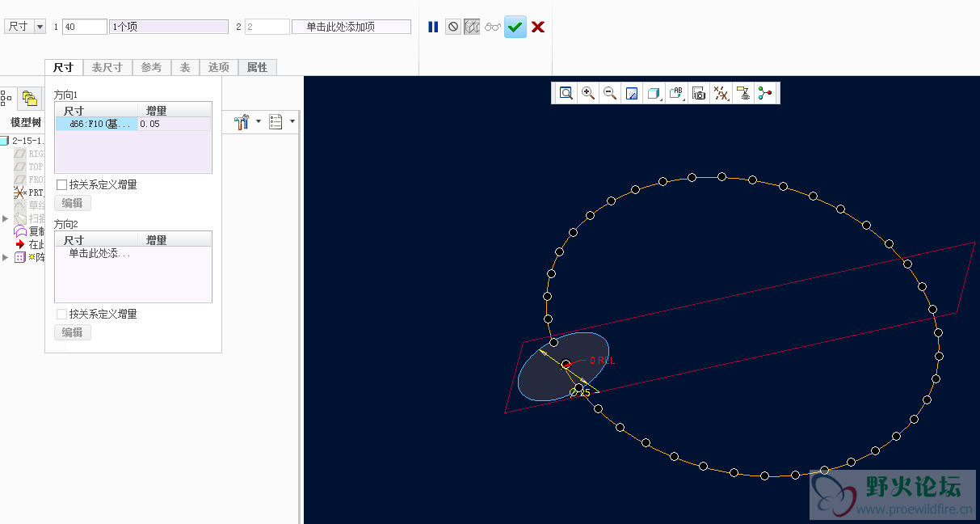Click the 0.05 increment cell
The height and width of the screenshot is (524, 980).
click(175, 124)
